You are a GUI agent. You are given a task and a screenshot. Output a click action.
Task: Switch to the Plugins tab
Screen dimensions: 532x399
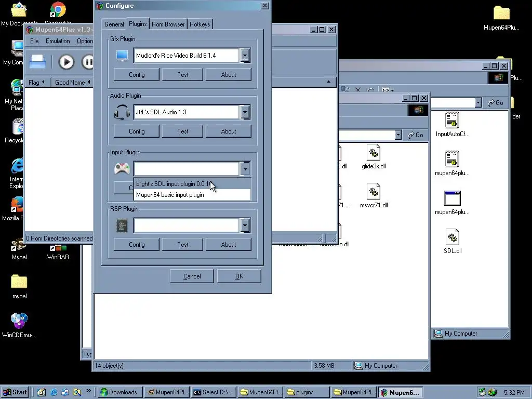(x=138, y=24)
